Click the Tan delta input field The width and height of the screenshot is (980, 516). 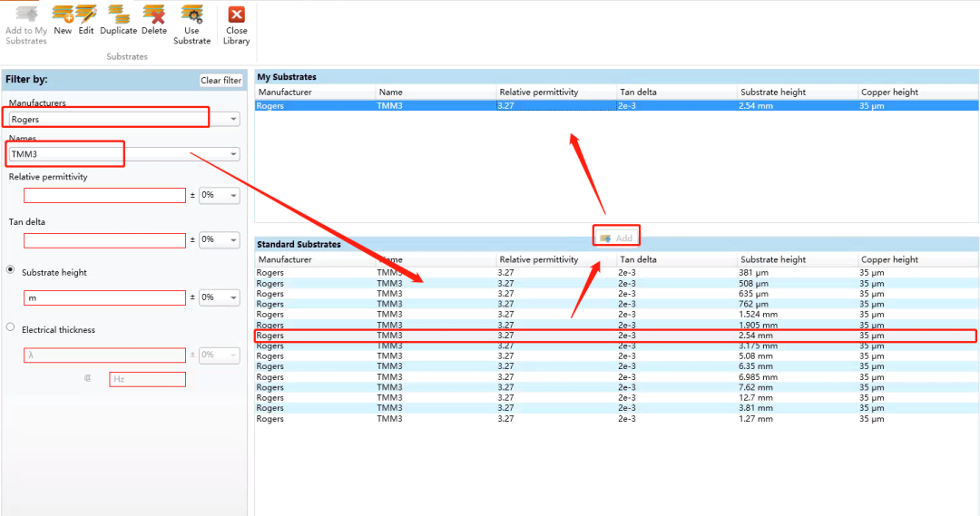click(104, 240)
